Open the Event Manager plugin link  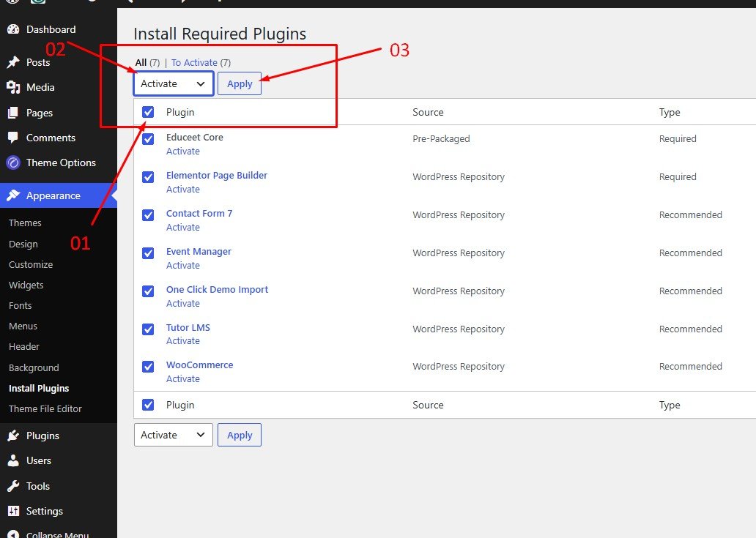coord(199,251)
